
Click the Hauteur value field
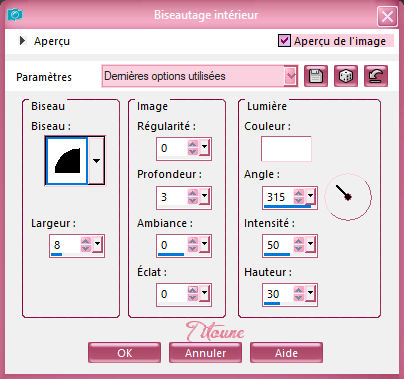(278, 294)
